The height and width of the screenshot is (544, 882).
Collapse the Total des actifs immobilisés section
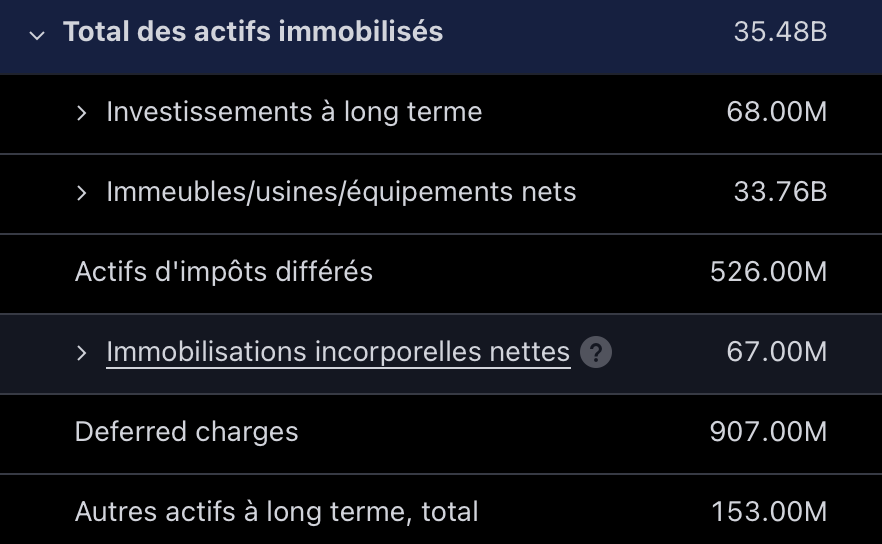coord(37,35)
